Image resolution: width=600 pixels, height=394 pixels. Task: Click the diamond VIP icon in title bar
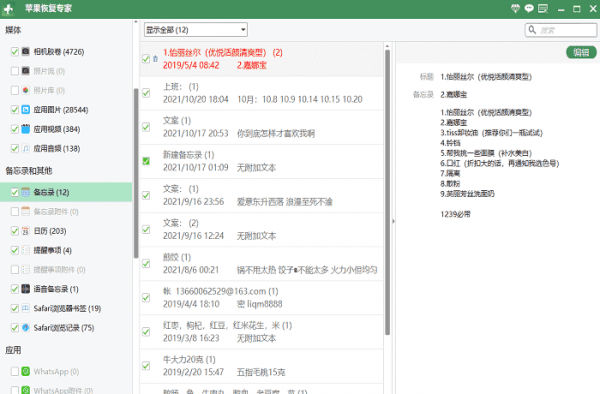point(515,8)
